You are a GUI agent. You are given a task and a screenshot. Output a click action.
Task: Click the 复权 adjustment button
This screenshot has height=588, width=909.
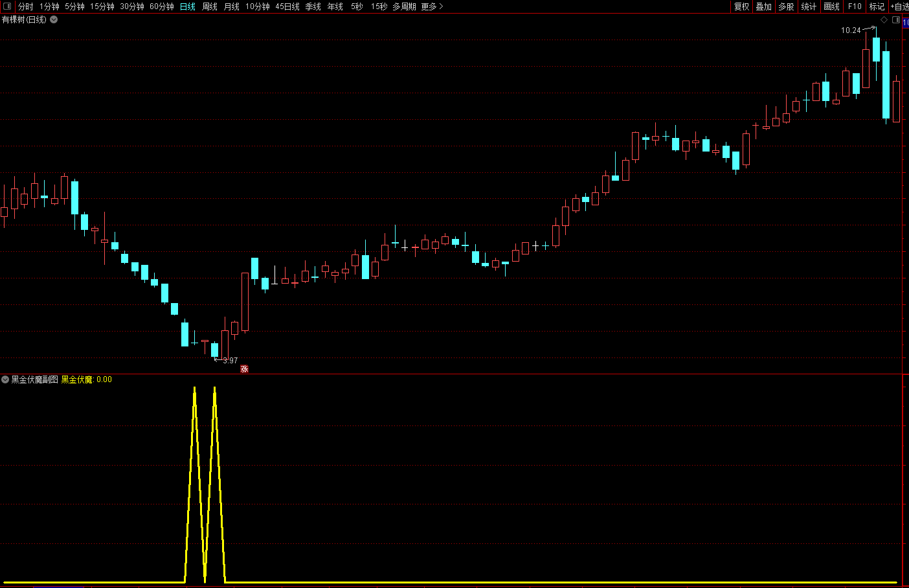741,6
